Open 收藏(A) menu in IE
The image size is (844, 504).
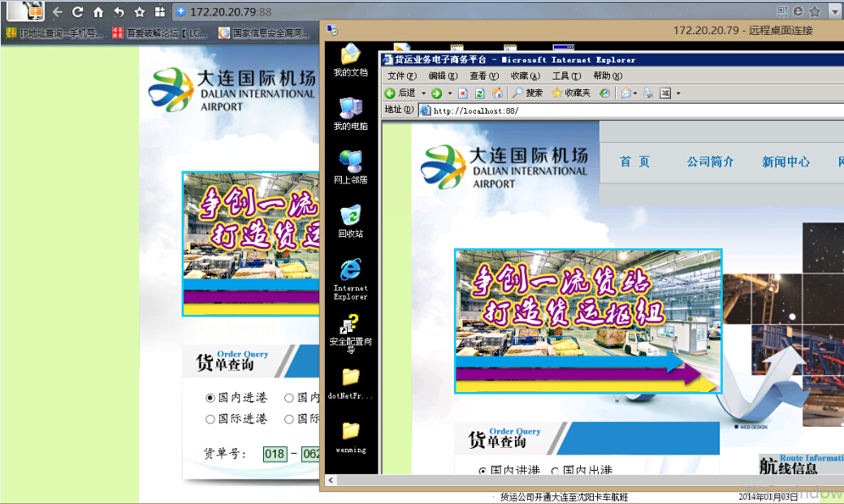(525, 75)
